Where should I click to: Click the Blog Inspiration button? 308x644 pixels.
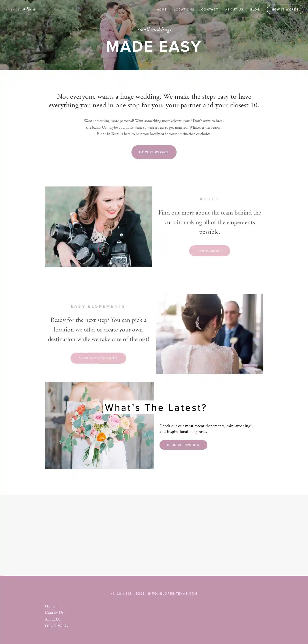(x=183, y=445)
